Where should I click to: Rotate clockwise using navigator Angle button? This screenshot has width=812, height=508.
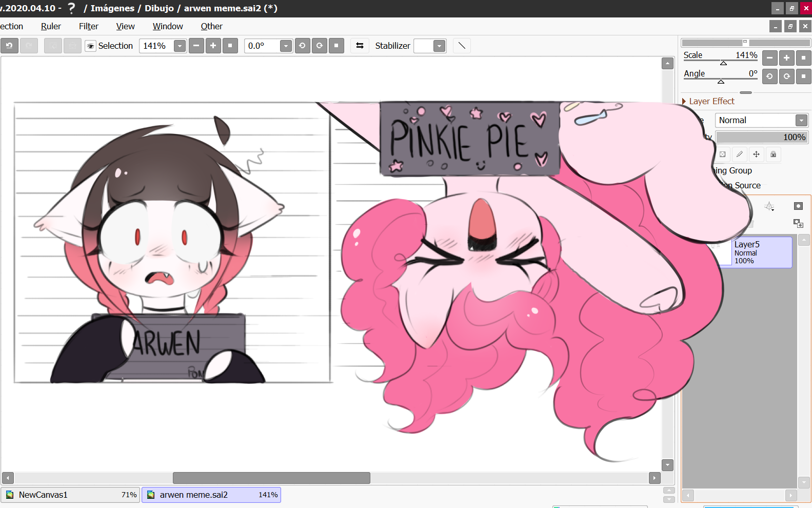[x=786, y=76]
